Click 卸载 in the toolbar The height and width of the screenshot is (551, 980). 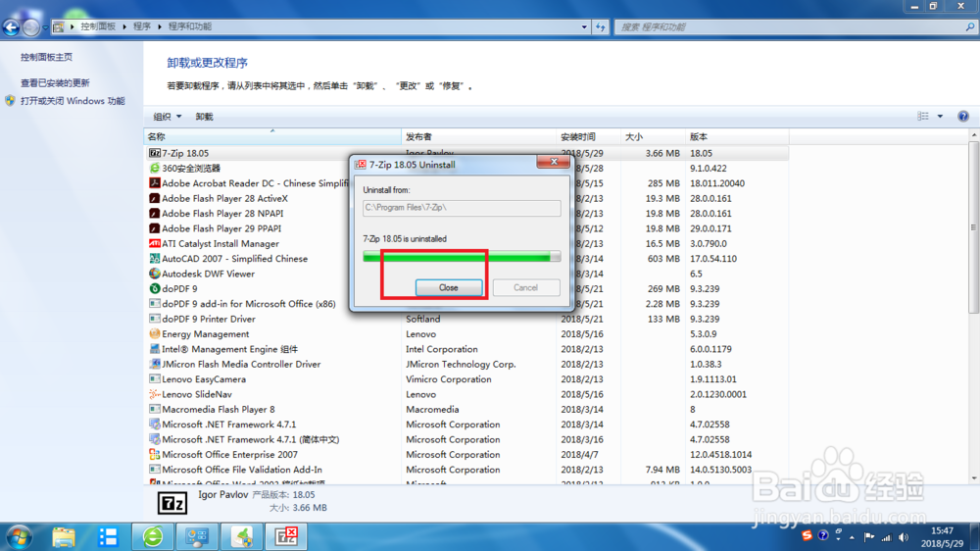click(x=204, y=117)
